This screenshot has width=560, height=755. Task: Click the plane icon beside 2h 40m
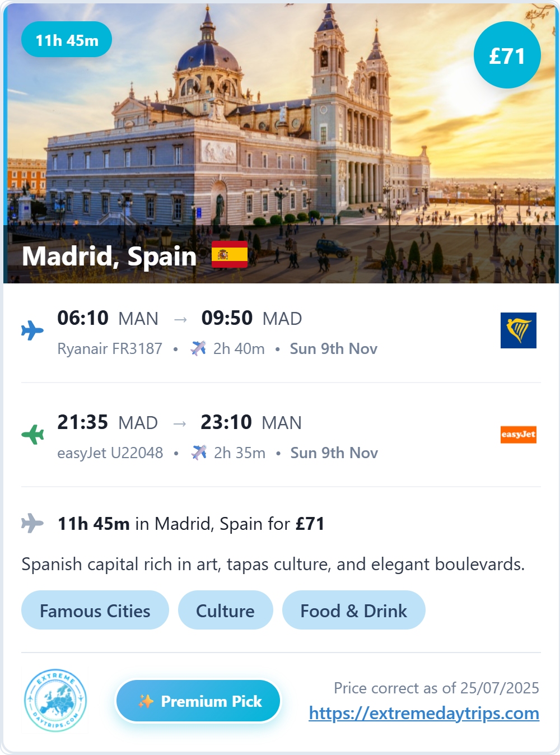[198, 348]
